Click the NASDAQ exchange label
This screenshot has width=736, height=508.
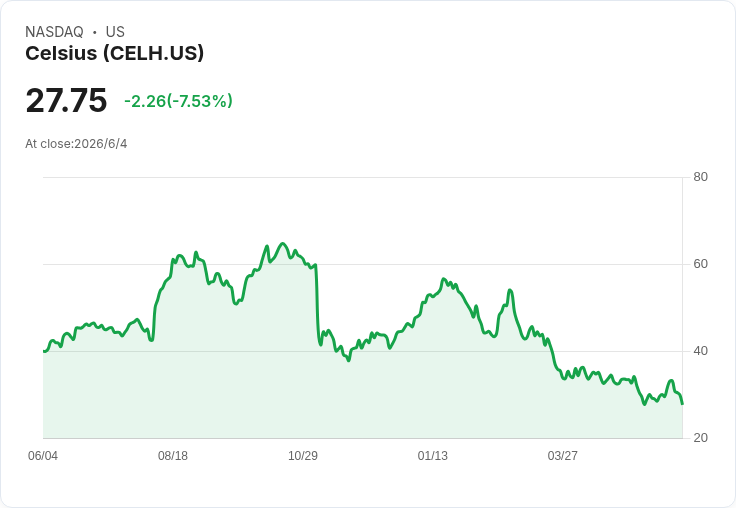point(54,32)
